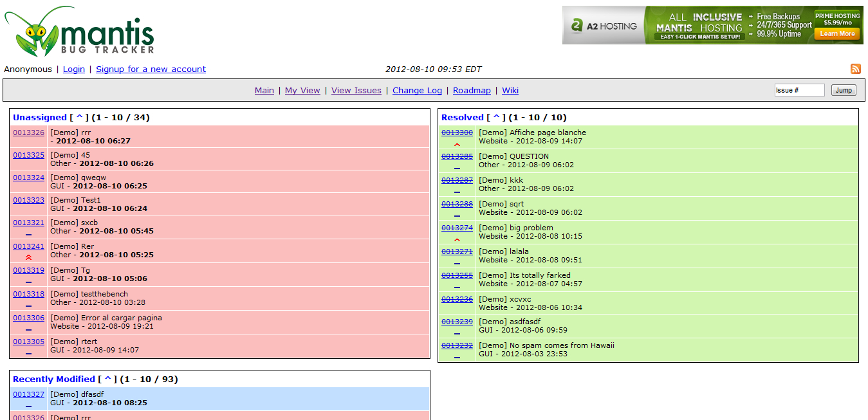Collapse Resolved section with caret link
868x420 pixels.
[x=496, y=117]
